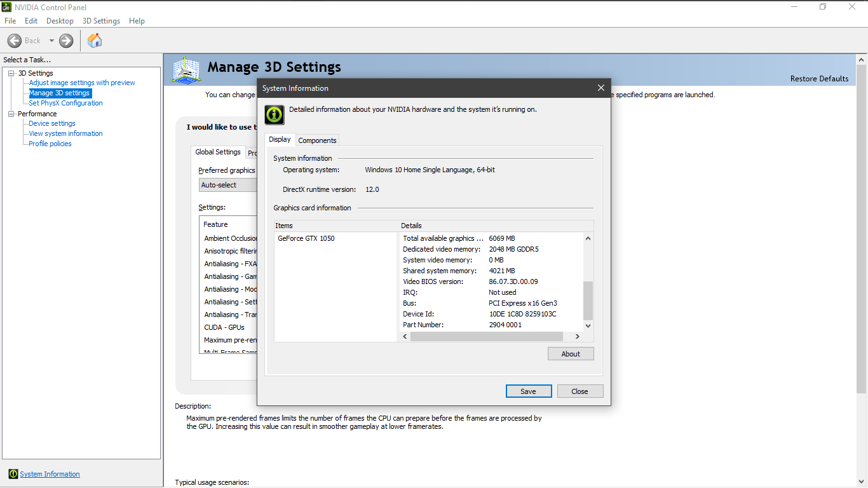Collapse the Performance tree node

pos(11,114)
